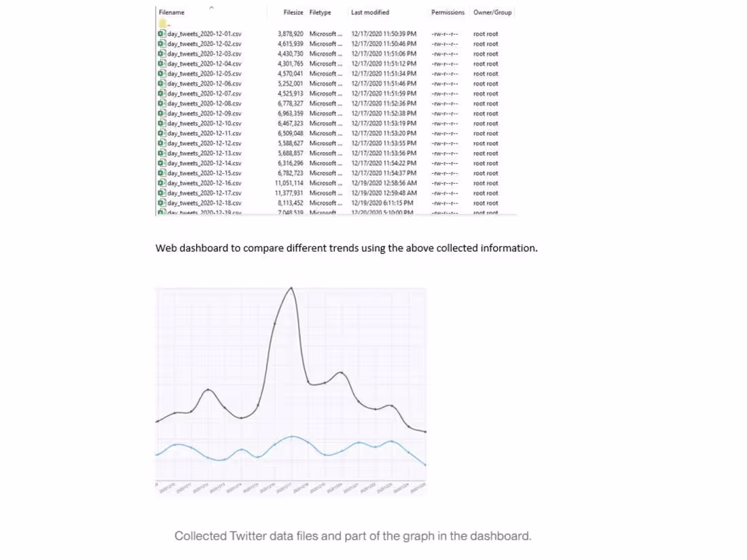747x560 pixels.
Task: Select the day_tweets_2020-12-07.csv file row
Action: [x=204, y=93]
